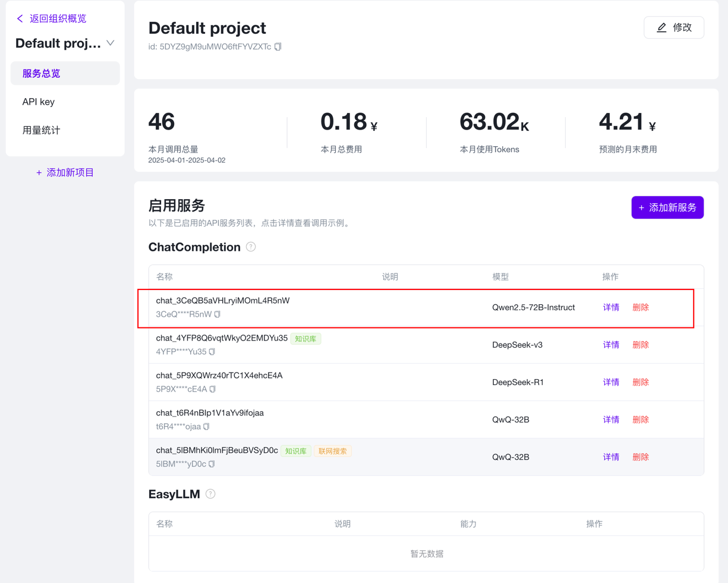The height and width of the screenshot is (583, 728).
Task: Add a new project via 添加新项目
Action: click(x=65, y=172)
